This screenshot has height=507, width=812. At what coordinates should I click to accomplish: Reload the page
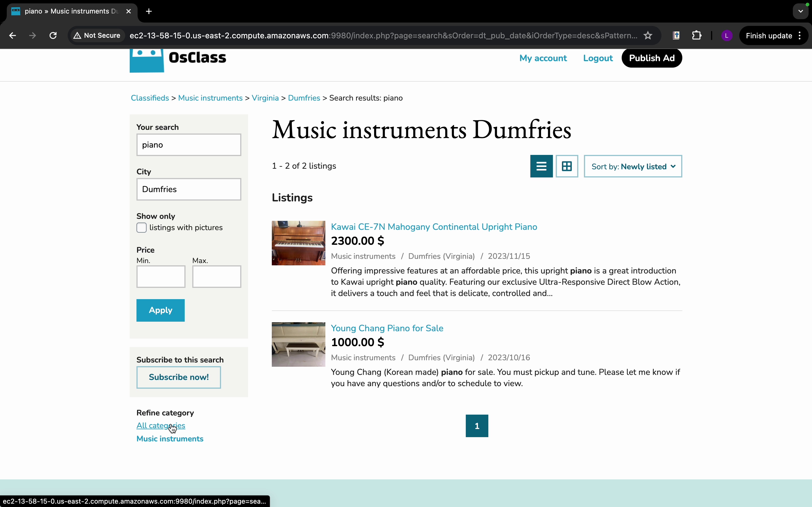pyautogui.click(x=53, y=35)
